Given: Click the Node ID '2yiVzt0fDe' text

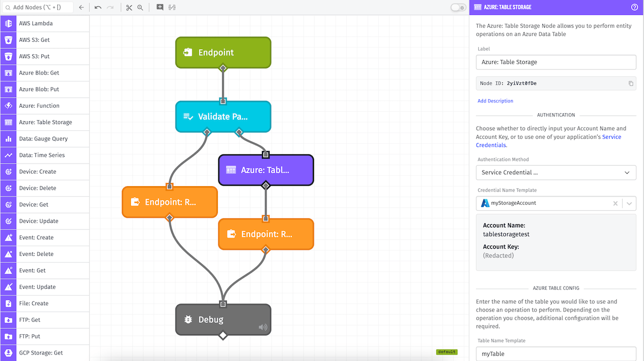Looking at the screenshot, I should [x=522, y=84].
